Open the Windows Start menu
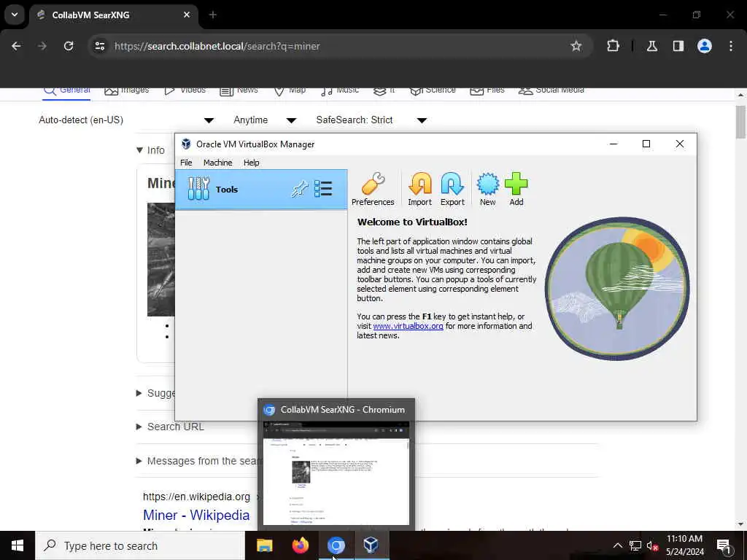Image resolution: width=747 pixels, height=560 pixels. click(18, 545)
